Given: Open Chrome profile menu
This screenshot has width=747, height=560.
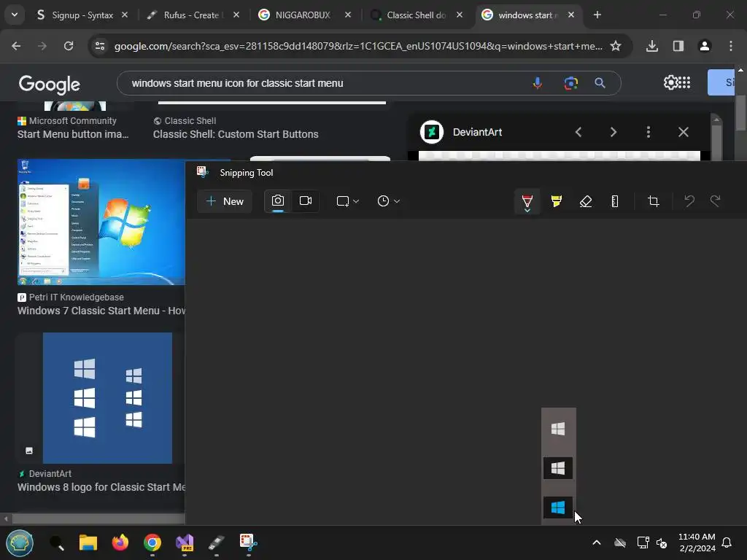Looking at the screenshot, I should click(x=705, y=46).
